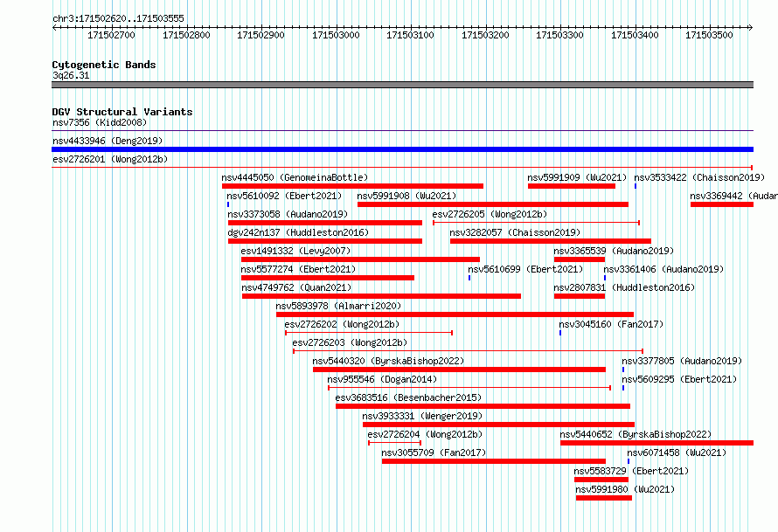The image size is (778, 532).
Task: Select red bar under nsv5440652 (ByrskaBishop2022)
Action: click(657, 443)
